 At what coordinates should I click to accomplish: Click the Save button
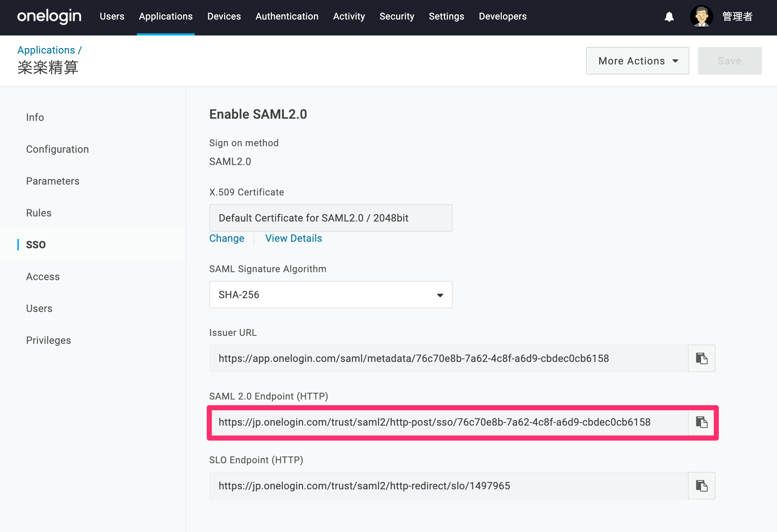coord(730,61)
